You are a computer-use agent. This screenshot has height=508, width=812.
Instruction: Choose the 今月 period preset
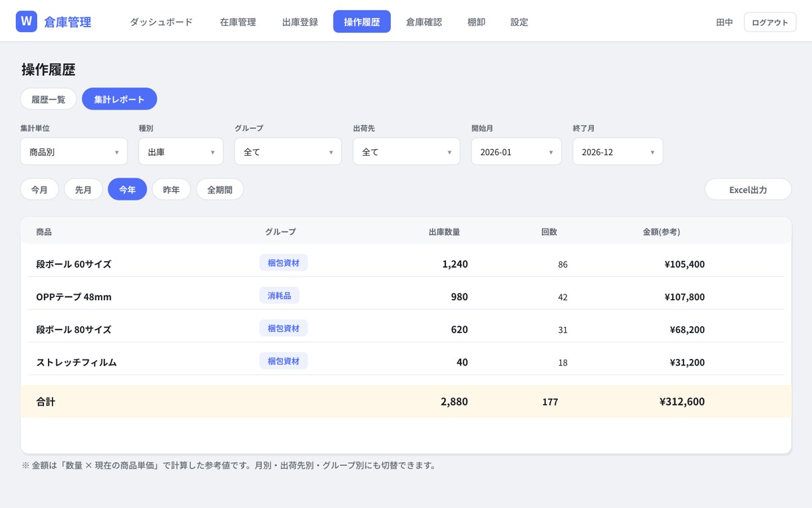click(x=39, y=190)
